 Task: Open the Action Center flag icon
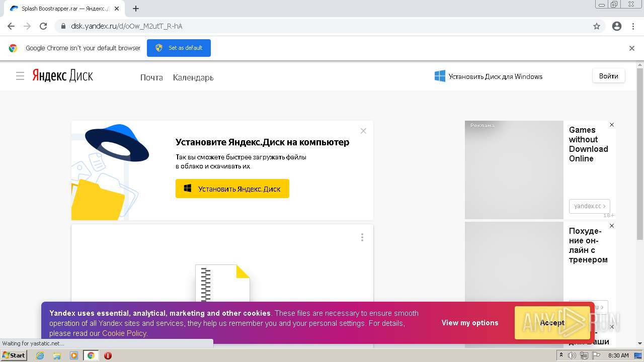[596, 355]
